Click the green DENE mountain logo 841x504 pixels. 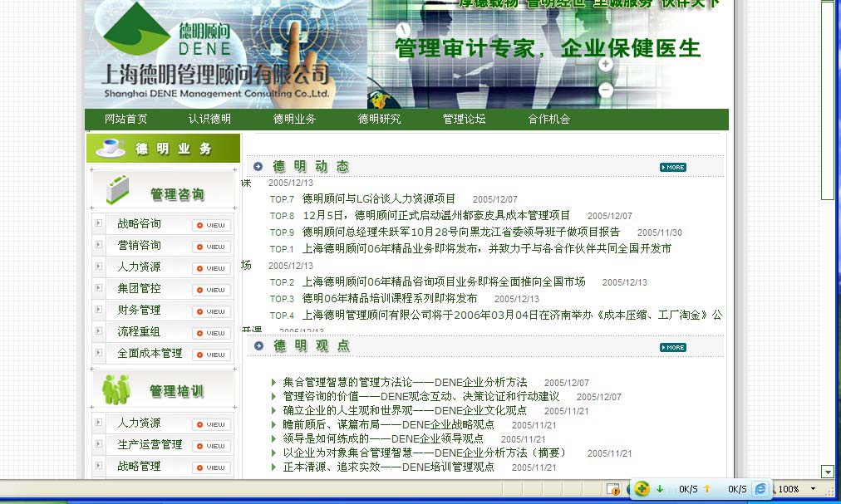[x=136, y=28]
